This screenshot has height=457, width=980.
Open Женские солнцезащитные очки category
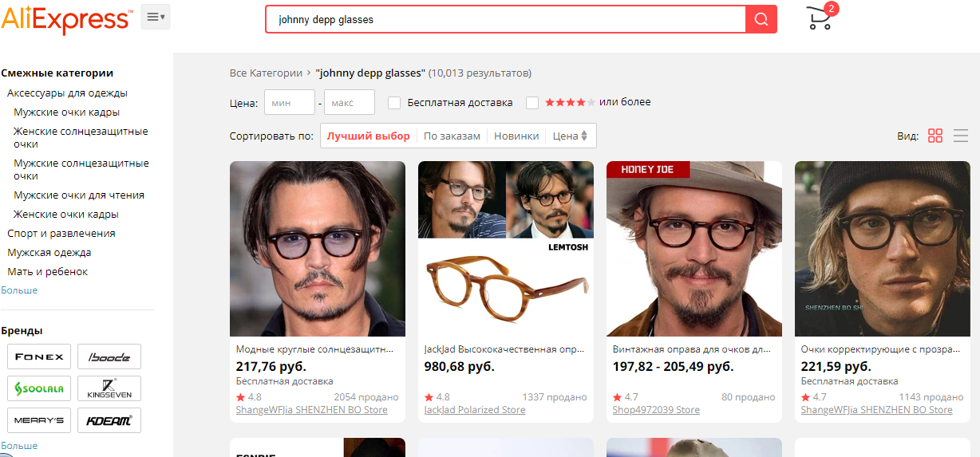81,137
